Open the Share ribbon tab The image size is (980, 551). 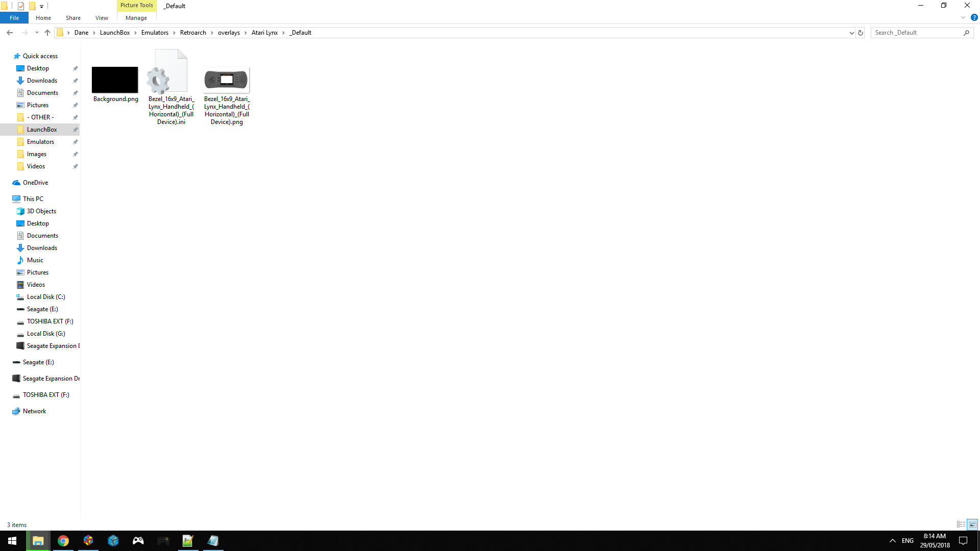(x=73, y=18)
